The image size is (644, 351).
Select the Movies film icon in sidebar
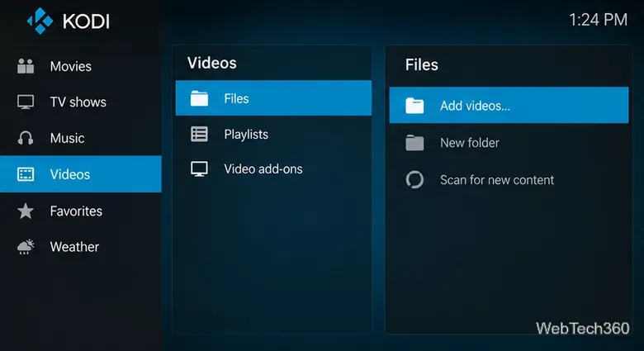(26, 66)
